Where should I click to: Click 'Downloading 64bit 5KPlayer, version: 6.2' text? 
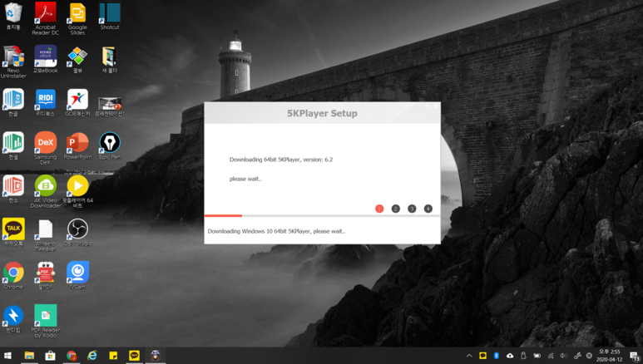tap(281, 160)
